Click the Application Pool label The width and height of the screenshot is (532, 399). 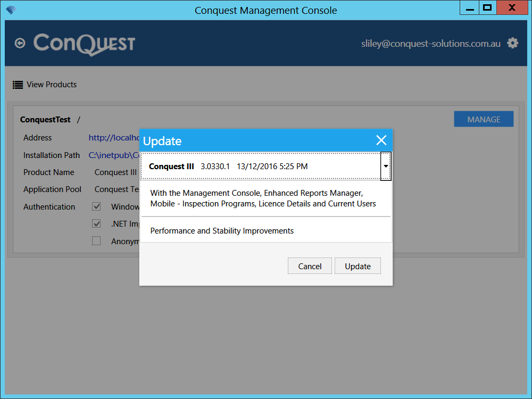pos(52,189)
